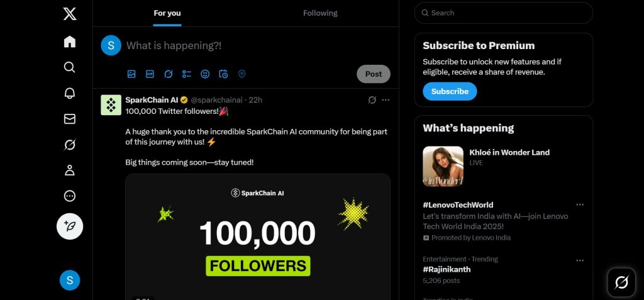Image resolution: width=644 pixels, height=300 pixels.
Task: Click the Subscribe button
Action: click(450, 91)
